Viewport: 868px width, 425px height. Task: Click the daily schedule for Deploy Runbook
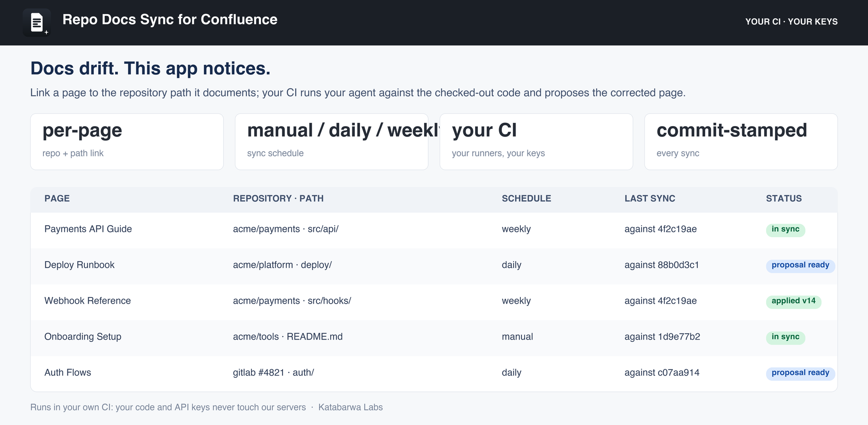(511, 265)
